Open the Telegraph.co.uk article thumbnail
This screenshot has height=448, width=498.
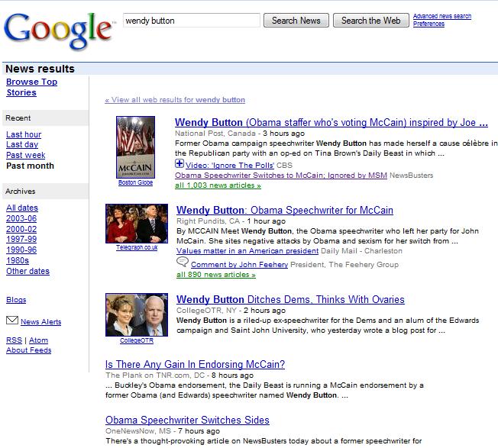[137, 224]
